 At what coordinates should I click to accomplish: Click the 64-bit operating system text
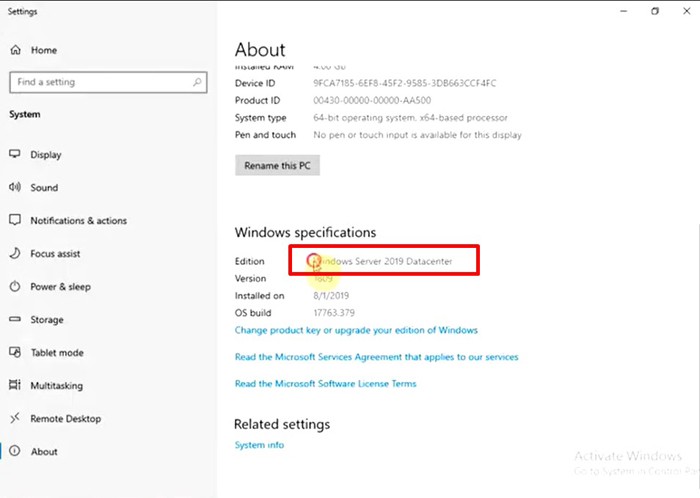(x=410, y=118)
